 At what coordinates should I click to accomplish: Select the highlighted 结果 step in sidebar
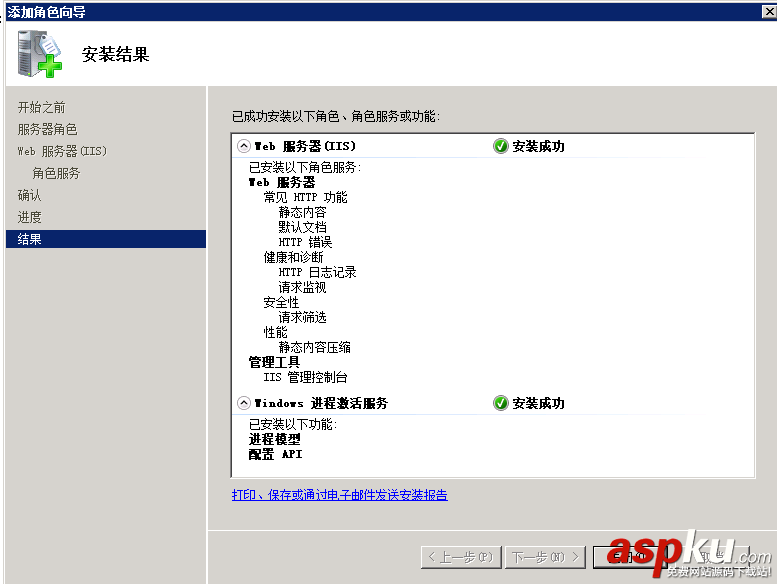coord(106,239)
